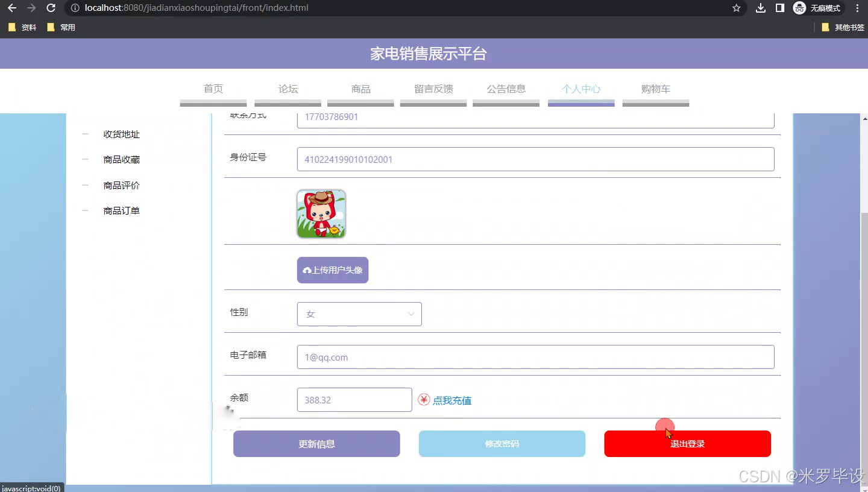Click the 无痕模式 incognito icon
This screenshot has height=492, width=868.
800,8
